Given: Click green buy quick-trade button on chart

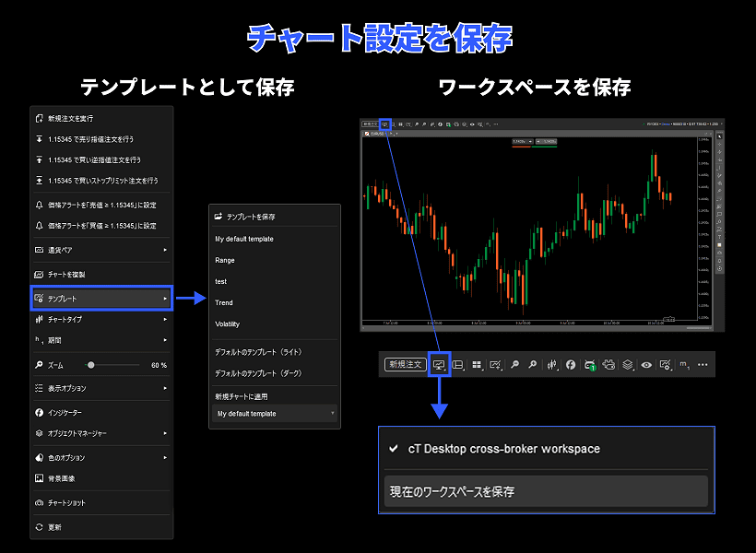Looking at the screenshot, I should [x=547, y=141].
